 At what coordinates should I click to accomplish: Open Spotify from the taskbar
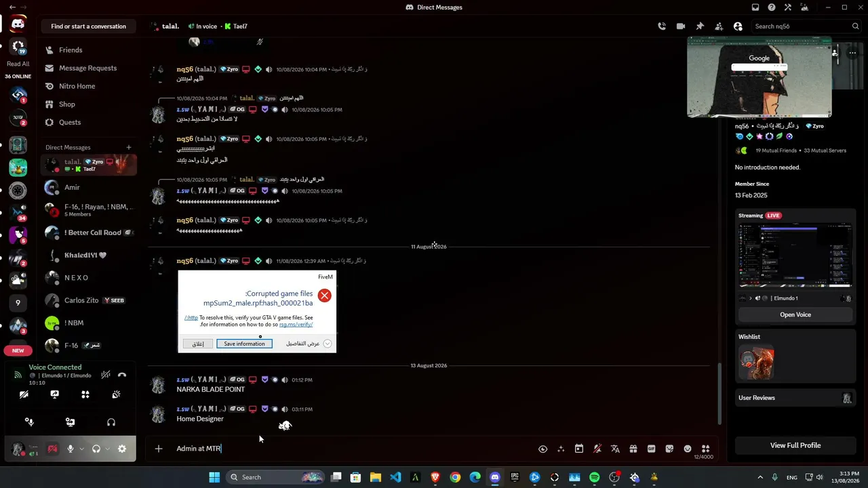pyautogui.click(x=595, y=477)
